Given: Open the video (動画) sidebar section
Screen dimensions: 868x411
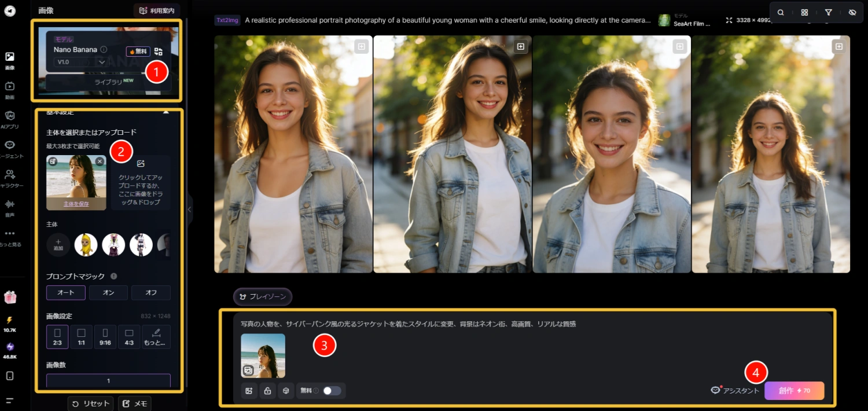Looking at the screenshot, I should 10,90.
